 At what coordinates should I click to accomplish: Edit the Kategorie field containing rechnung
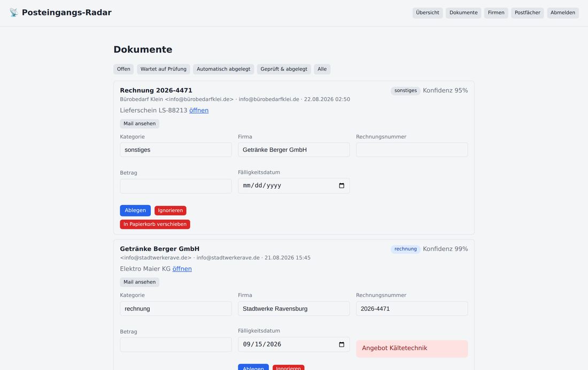coord(176,309)
